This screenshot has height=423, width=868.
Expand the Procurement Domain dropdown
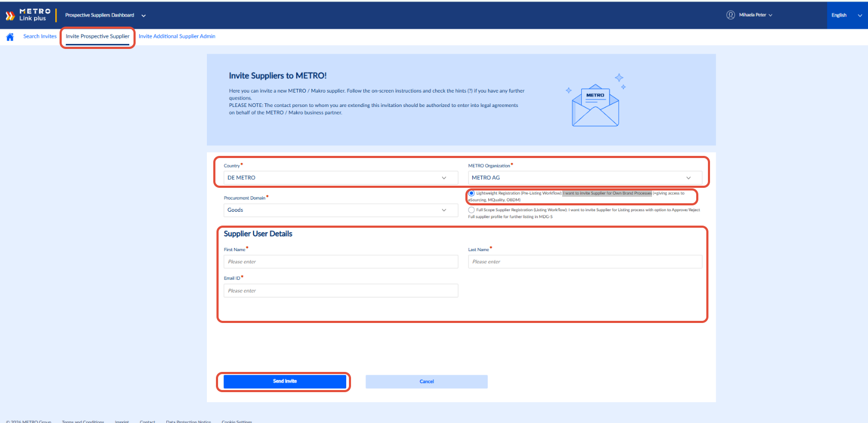[x=341, y=210]
